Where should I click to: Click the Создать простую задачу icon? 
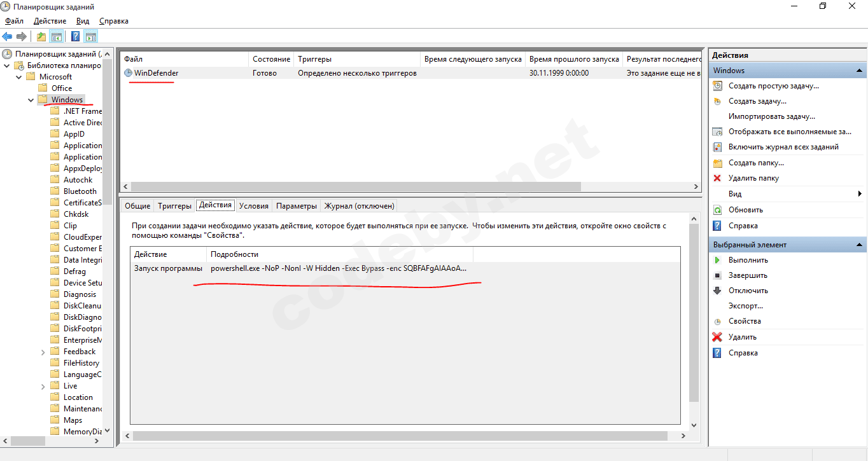click(718, 86)
